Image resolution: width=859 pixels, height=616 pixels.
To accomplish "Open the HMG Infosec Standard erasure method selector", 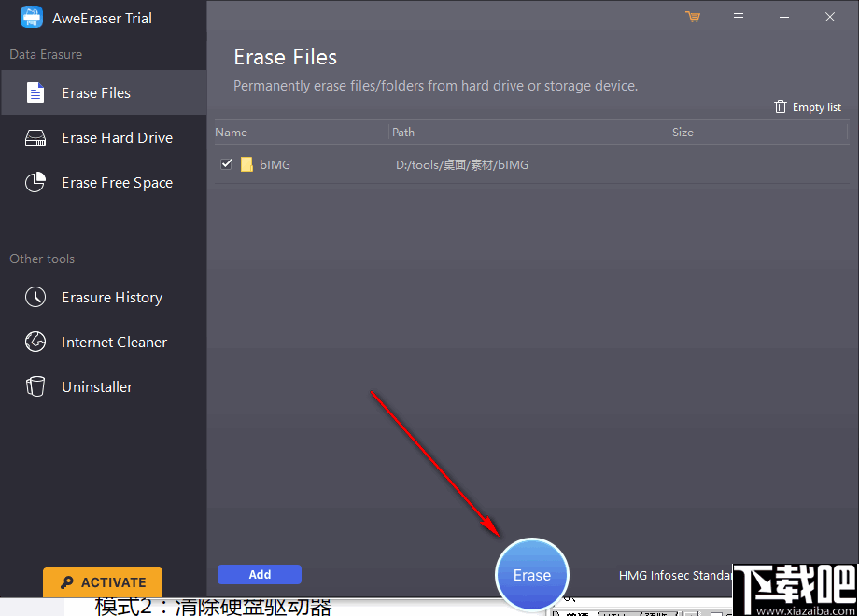I will tap(675, 576).
